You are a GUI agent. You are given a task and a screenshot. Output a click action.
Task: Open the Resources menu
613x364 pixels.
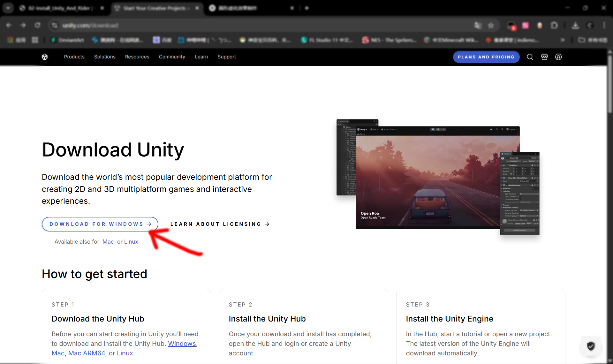coord(137,57)
